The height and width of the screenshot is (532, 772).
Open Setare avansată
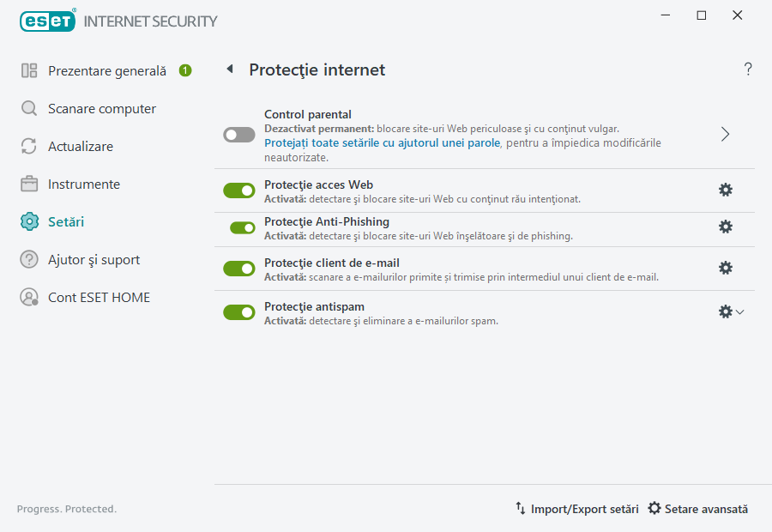(x=697, y=509)
